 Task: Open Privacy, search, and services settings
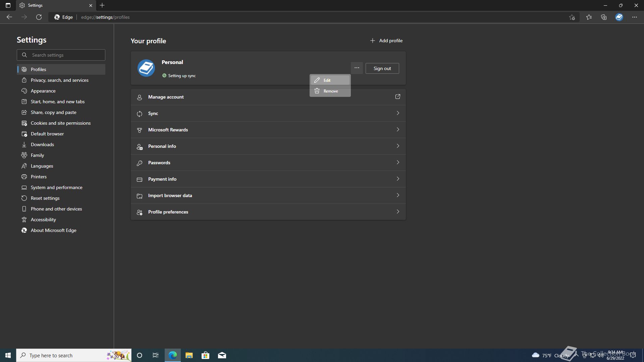61,80
